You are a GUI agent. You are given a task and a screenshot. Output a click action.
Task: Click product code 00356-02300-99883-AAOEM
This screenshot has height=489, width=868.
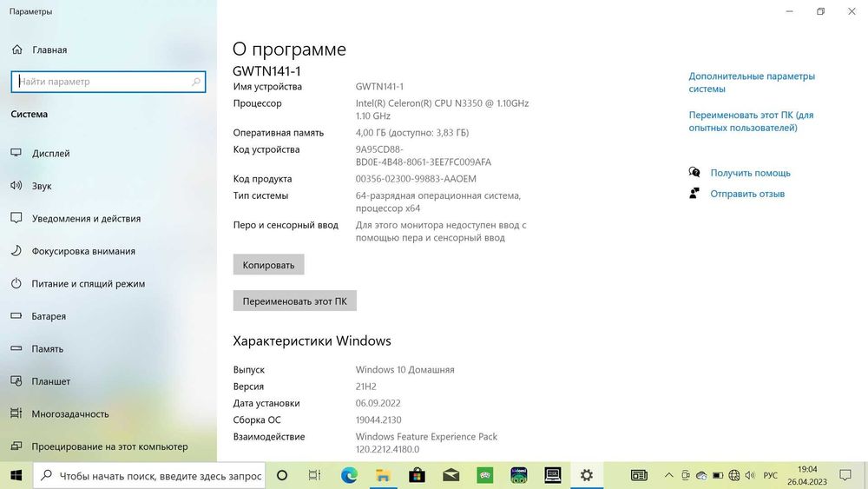pos(416,179)
